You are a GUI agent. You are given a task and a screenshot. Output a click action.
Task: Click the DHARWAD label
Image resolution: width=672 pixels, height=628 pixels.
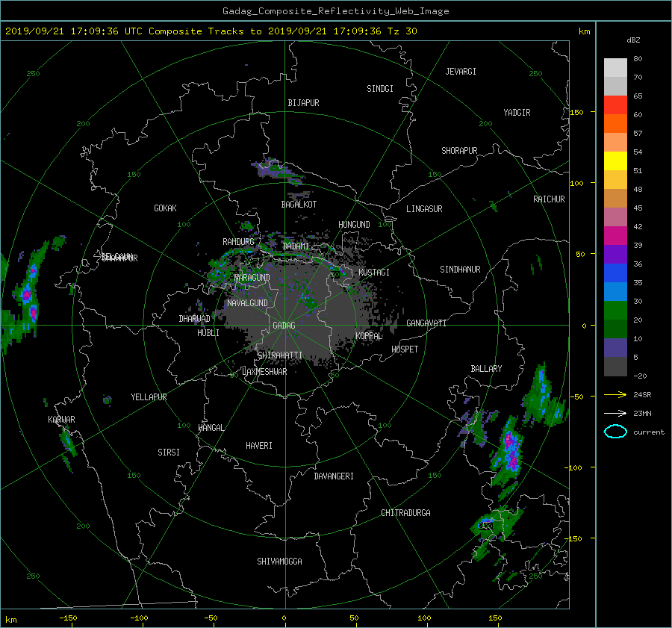(195, 319)
